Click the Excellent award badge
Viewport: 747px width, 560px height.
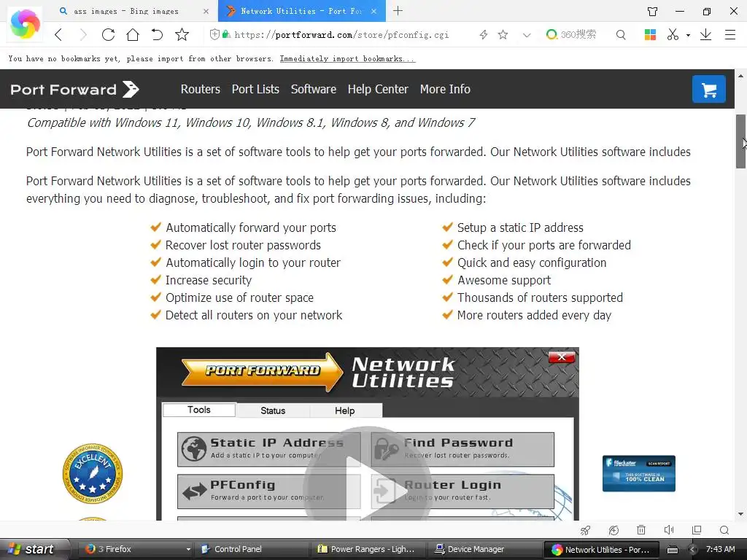point(93,474)
